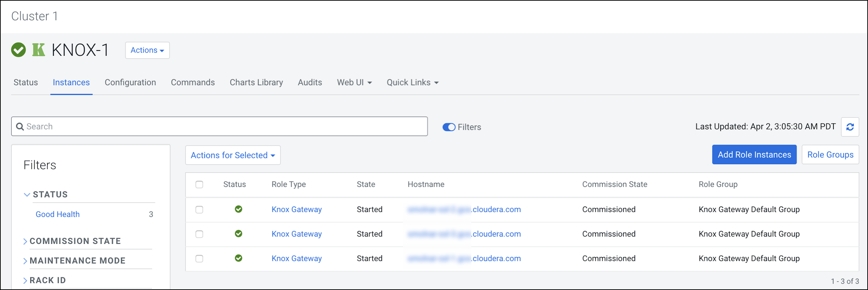Switch to the Configuration tab
868x290 pixels.
(130, 82)
